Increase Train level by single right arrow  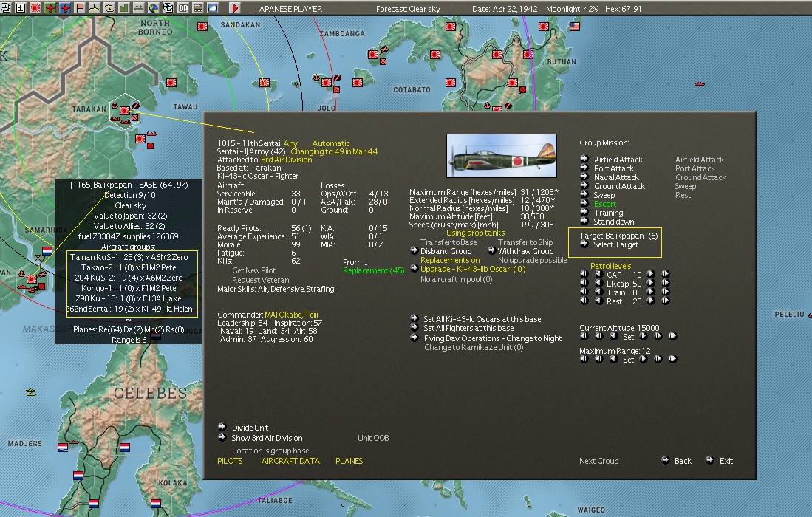click(x=651, y=291)
